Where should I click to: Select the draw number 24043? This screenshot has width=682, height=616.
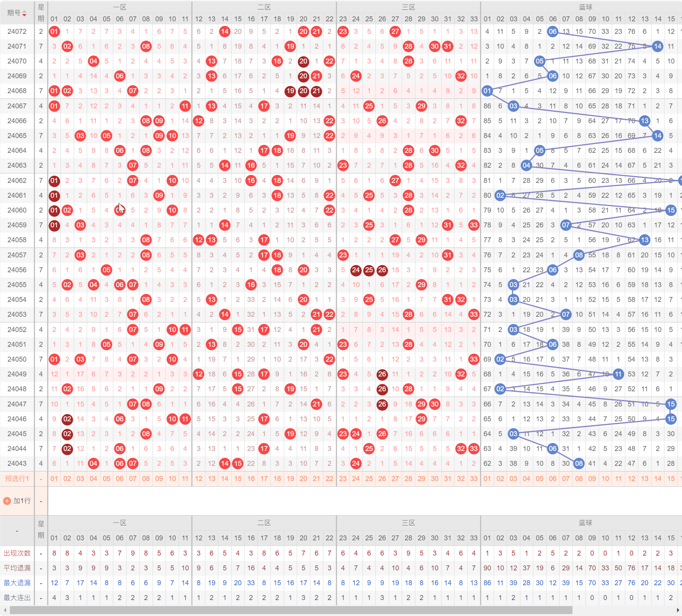click(x=17, y=464)
